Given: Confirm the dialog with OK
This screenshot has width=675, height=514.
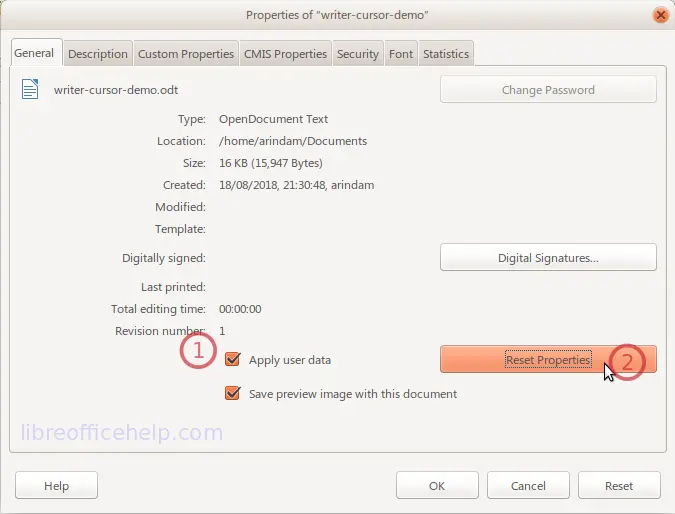Looking at the screenshot, I should tap(437, 486).
